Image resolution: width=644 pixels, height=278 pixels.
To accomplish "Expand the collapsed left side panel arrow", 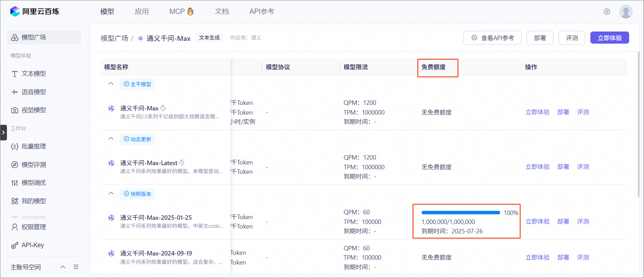I will click(x=3, y=133).
